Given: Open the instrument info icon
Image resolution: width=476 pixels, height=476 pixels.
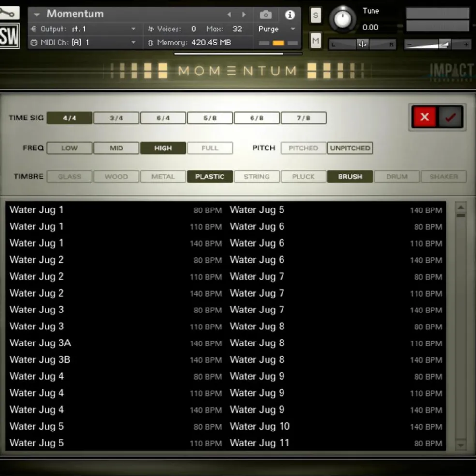Looking at the screenshot, I should click(290, 14).
